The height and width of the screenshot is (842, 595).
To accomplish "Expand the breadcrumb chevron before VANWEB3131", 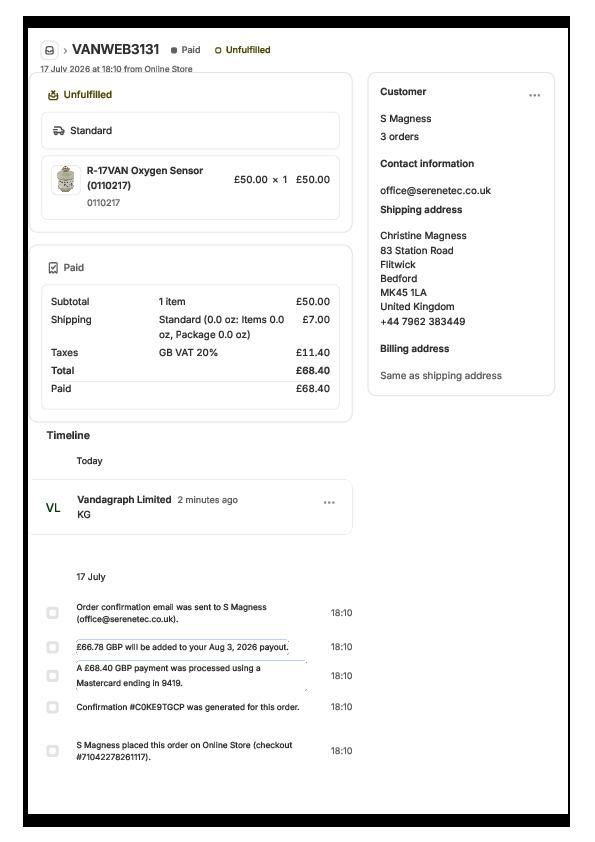I will click(x=65, y=50).
